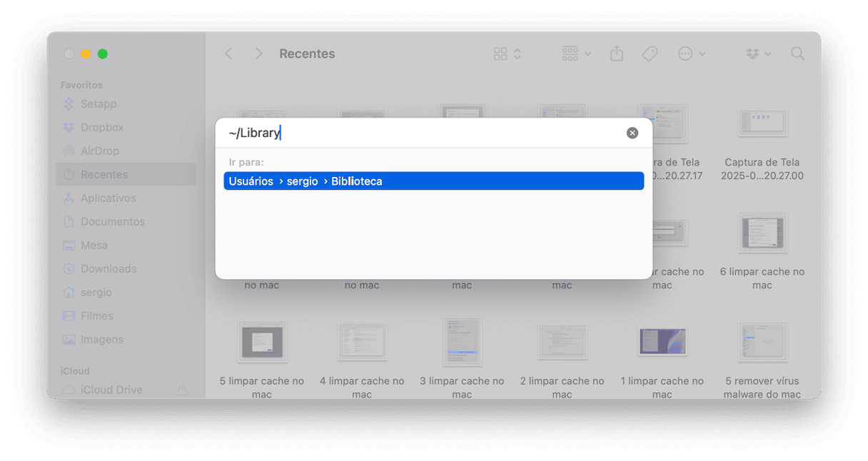Switch to icon grid view
Viewport: 868px width, 461px height.
click(508, 54)
